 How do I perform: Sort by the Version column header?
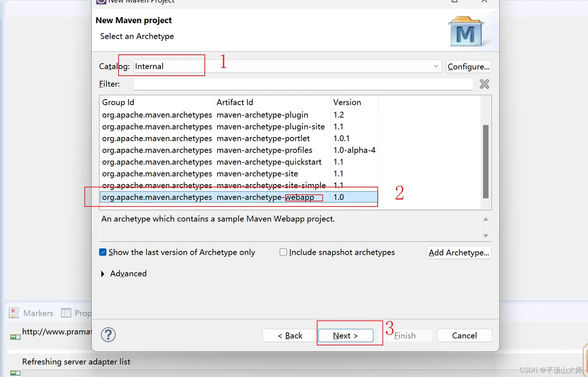(x=354, y=102)
